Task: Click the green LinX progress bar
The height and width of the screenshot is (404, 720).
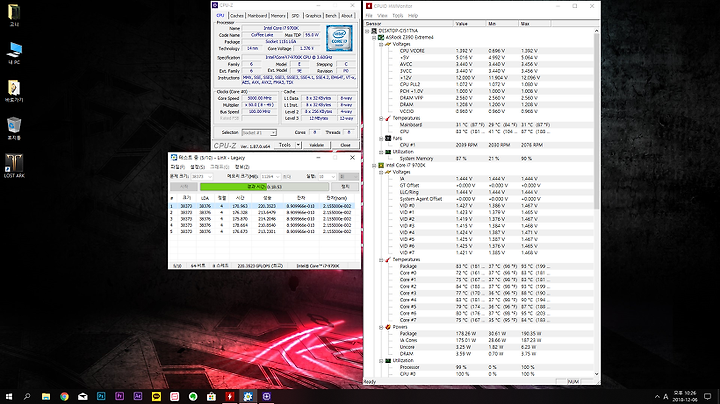Action: 264,187
